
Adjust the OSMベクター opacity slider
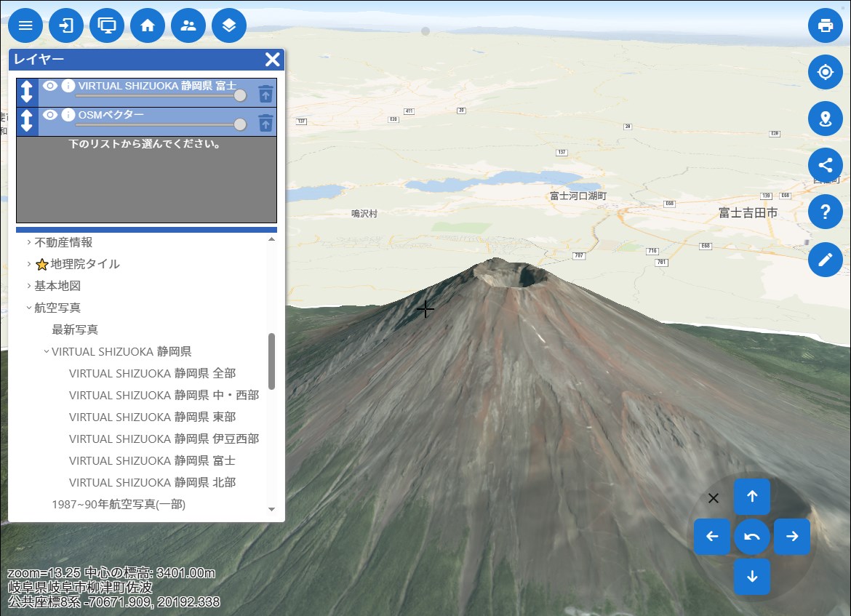(x=240, y=125)
